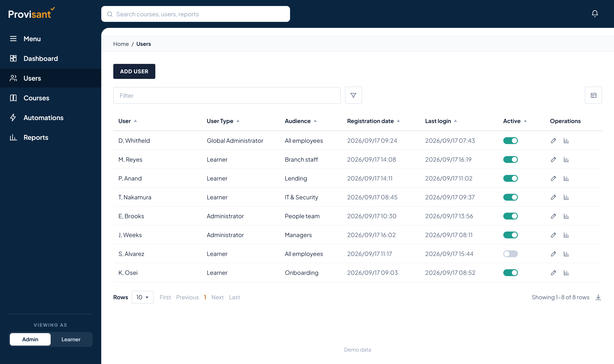
Task: Turn off P, Anand's active switch
Action: tap(510, 178)
